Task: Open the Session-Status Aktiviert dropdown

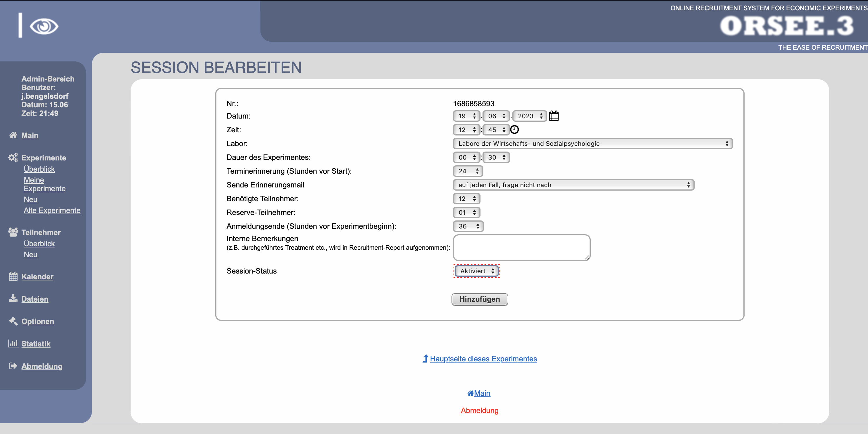Action: point(476,271)
